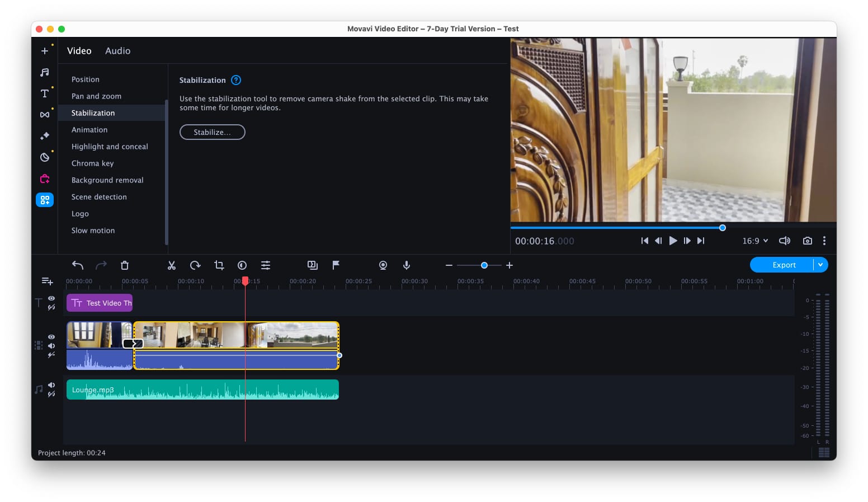
Task: Select the highlighted More Tools grid icon
Action: pyautogui.click(x=45, y=200)
